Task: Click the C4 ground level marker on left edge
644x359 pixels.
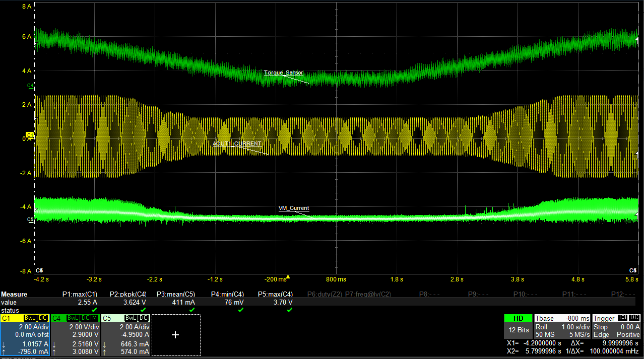Action: 30,86
